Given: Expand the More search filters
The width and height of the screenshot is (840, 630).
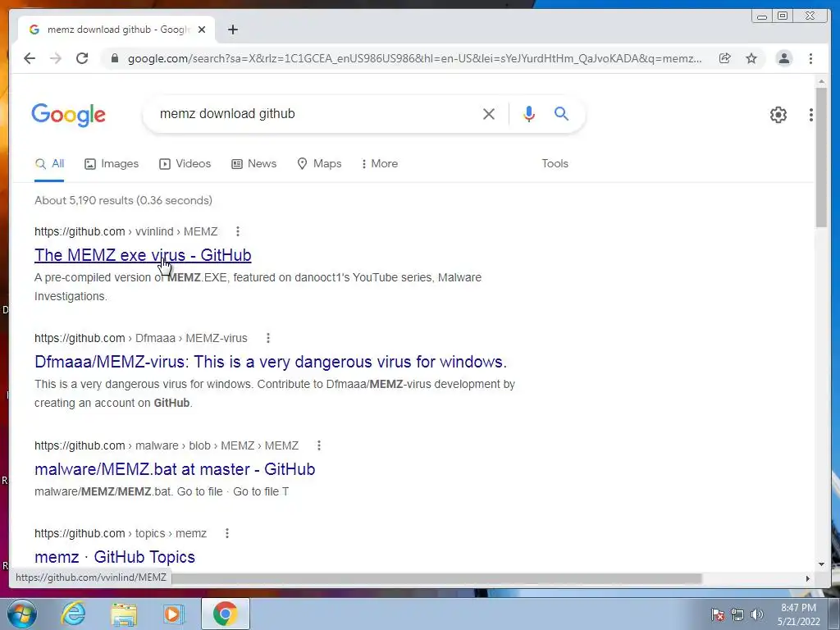Looking at the screenshot, I should [x=379, y=163].
